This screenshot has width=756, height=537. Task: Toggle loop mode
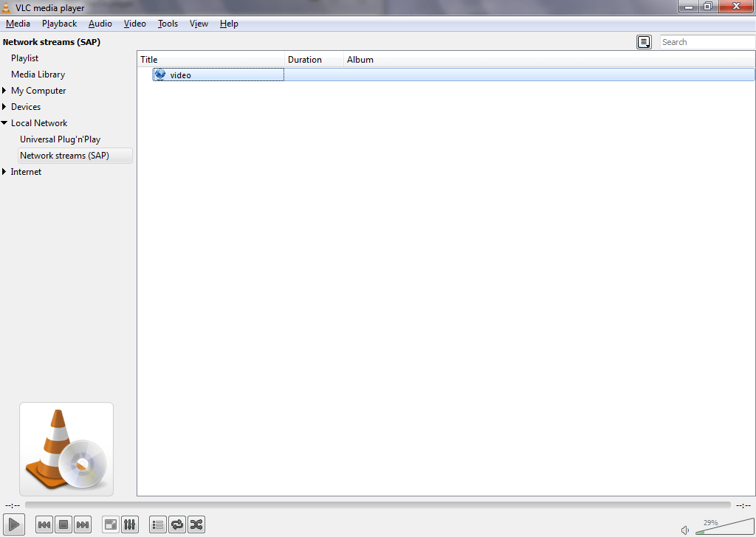coord(177,524)
